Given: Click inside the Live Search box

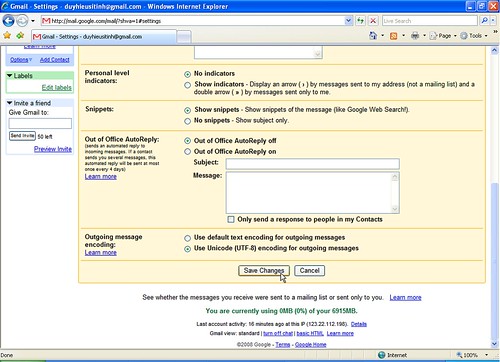Looking at the screenshot, I should pos(430,21).
